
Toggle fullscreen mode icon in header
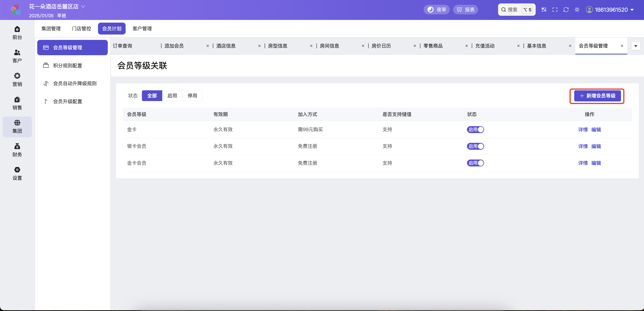[x=555, y=10]
